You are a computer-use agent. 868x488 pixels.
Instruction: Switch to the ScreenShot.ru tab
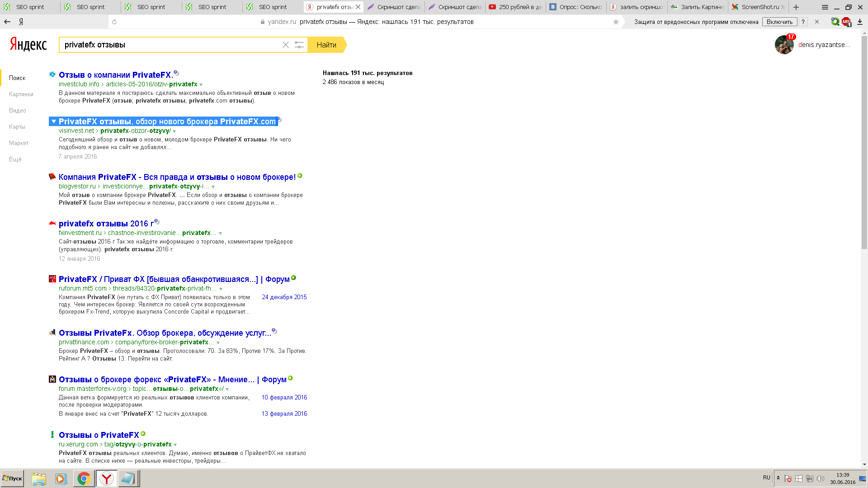tap(758, 7)
